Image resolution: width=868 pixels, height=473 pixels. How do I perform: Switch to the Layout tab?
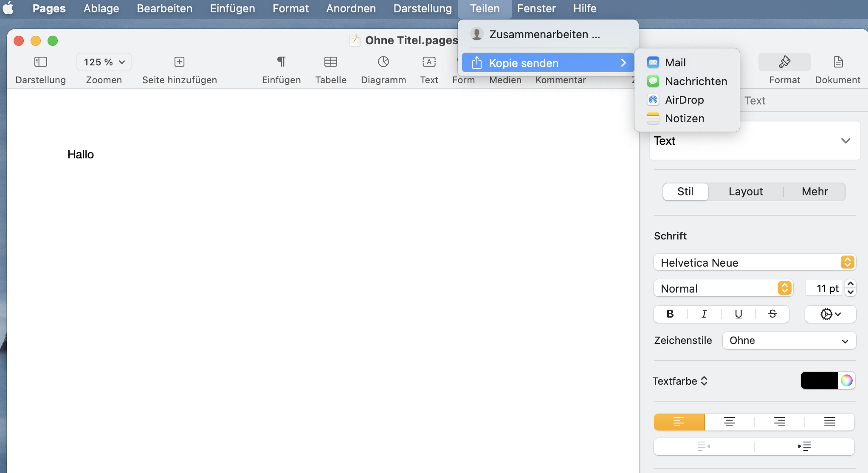[x=745, y=191]
